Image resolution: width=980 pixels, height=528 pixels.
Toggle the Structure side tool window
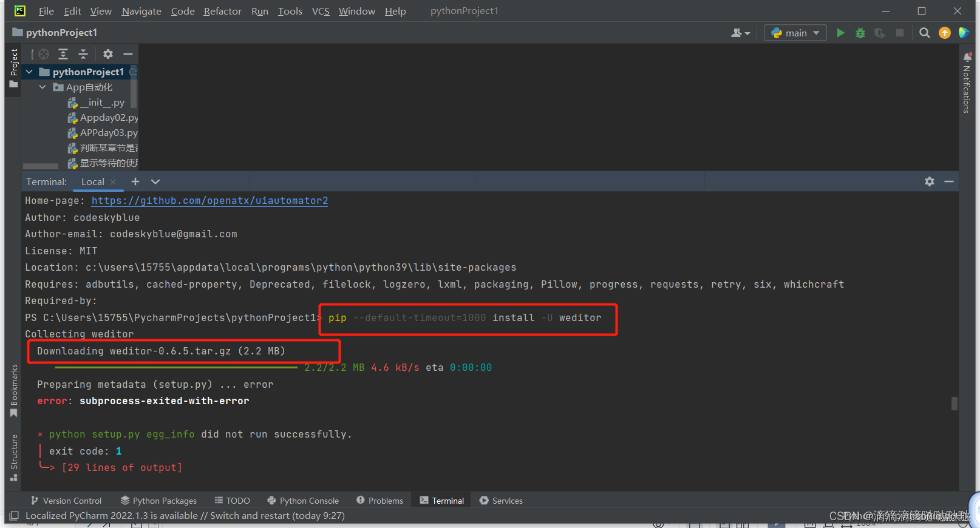[13, 458]
